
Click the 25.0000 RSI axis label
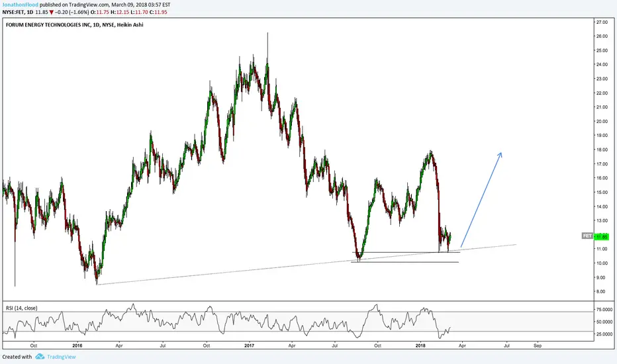click(x=604, y=334)
